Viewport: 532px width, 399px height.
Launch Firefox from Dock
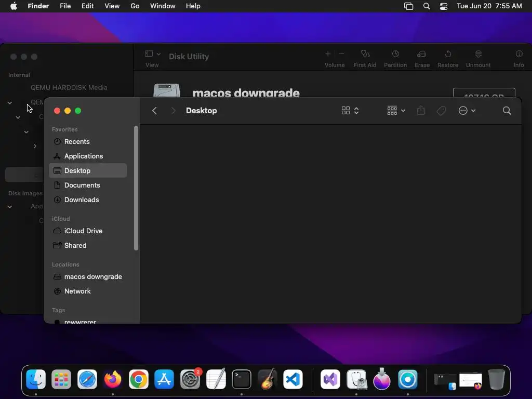tap(113, 379)
